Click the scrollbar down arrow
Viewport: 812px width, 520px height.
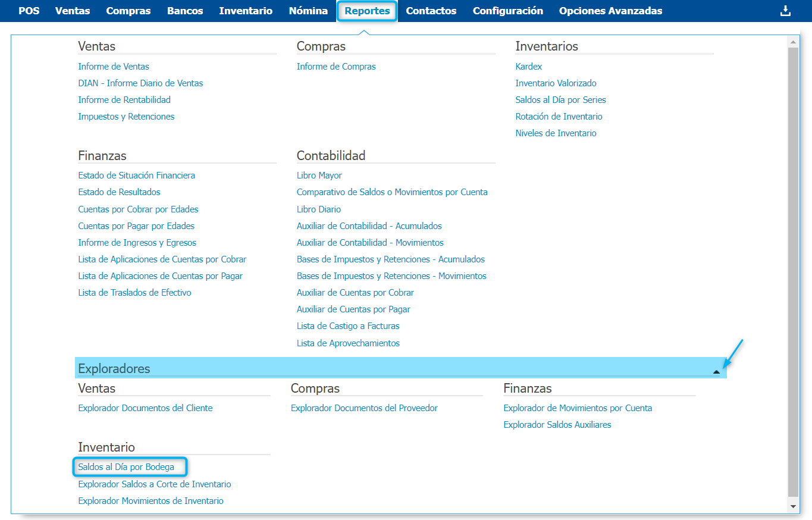[792, 506]
